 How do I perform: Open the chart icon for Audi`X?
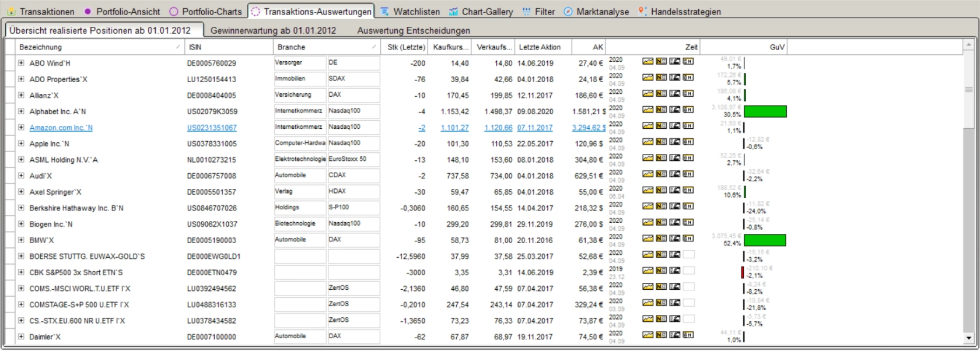[x=648, y=174]
